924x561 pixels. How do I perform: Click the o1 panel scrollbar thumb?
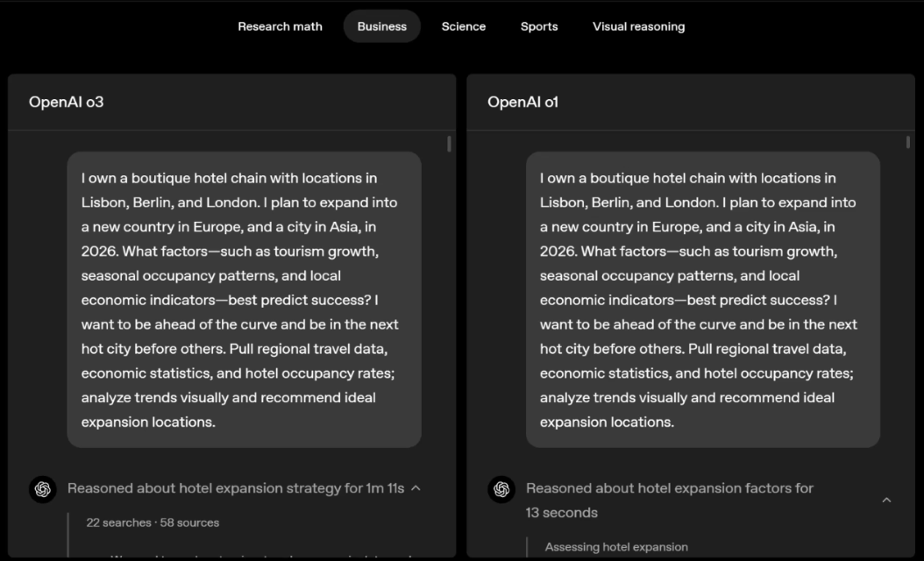tap(908, 142)
